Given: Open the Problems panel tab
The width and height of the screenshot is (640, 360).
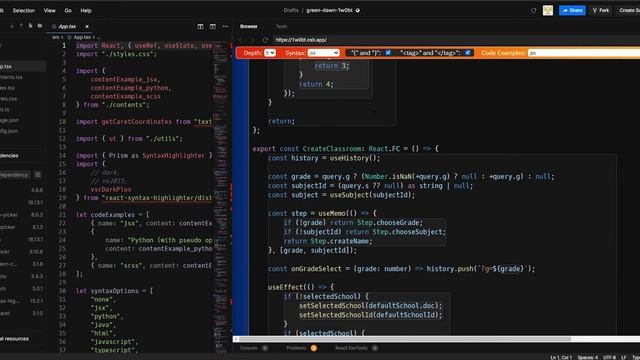Looking at the screenshot, I should [x=296, y=348].
